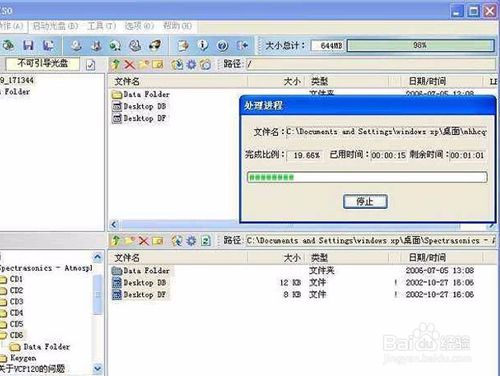Click the Make CD image icon
The width and height of the screenshot is (500, 376).
click(x=96, y=45)
